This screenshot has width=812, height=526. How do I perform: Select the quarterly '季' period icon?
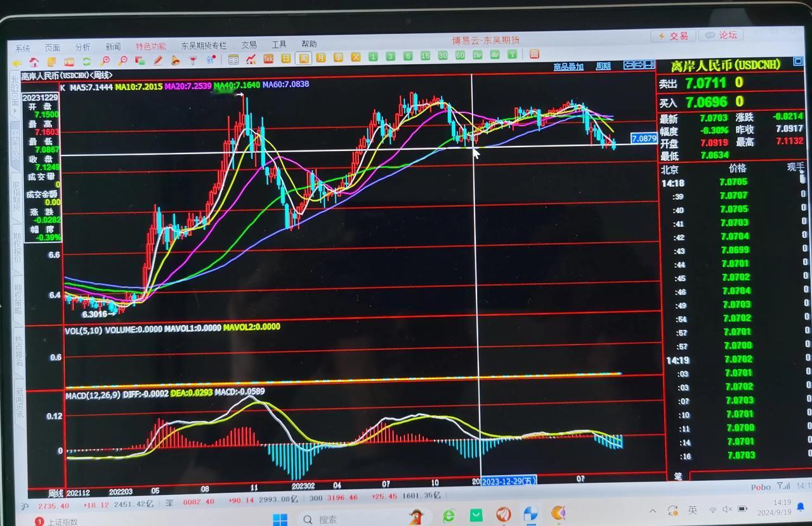click(x=339, y=58)
